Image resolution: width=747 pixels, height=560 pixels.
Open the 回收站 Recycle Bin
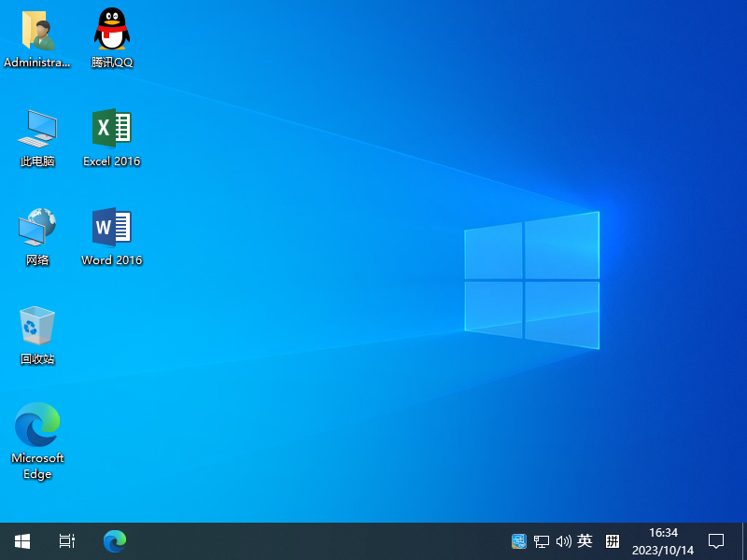pyautogui.click(x=37, y=327)
